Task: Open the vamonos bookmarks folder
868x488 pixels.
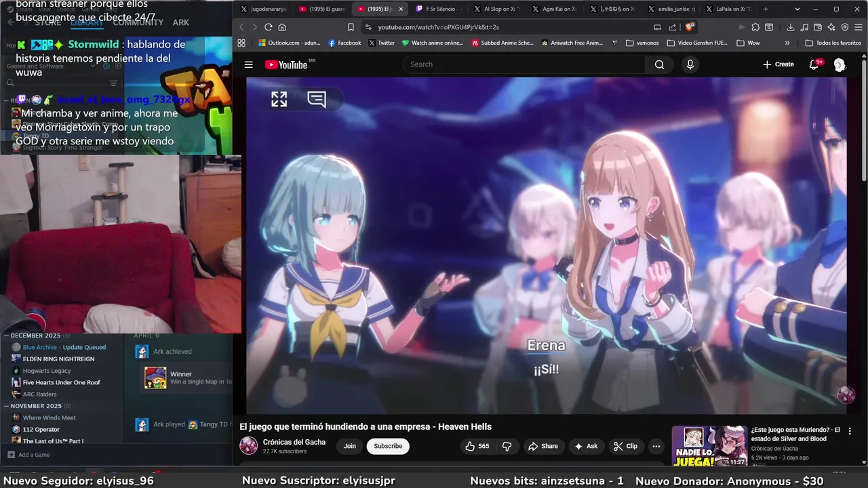Action: (642, 43)
